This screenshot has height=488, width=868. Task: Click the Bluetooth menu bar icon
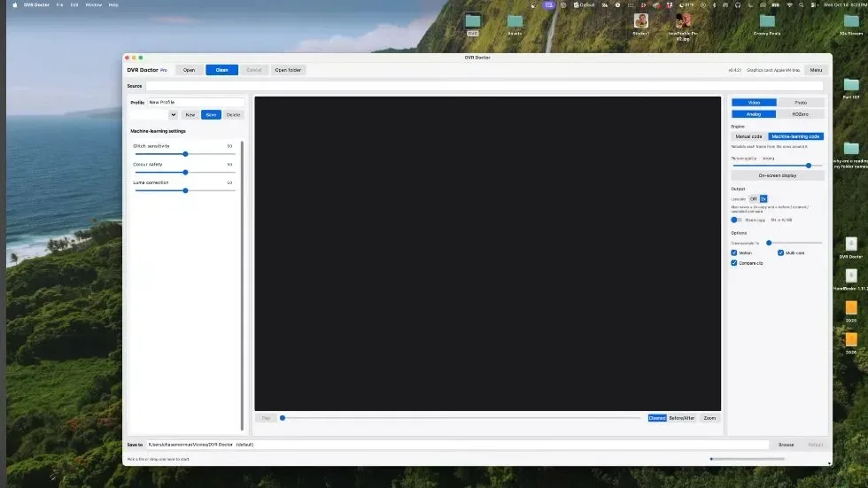(714, 5)
